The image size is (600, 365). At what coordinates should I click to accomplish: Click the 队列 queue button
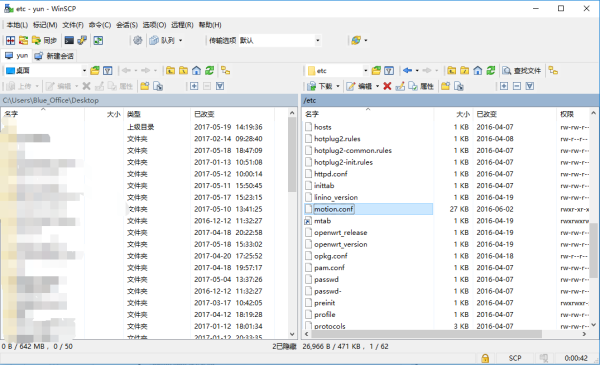coord(162,41)
